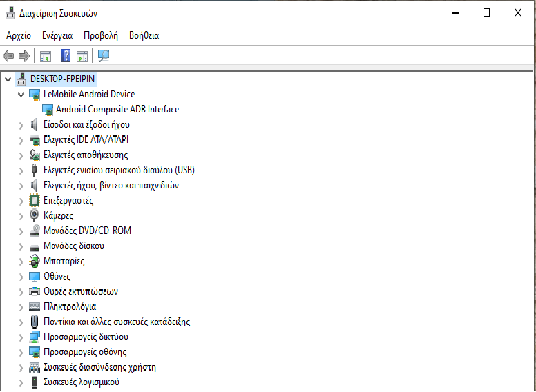This screenshot has height=392, width=536.
Task: Select Android Composite ADB Interface device
Action: 117,109
